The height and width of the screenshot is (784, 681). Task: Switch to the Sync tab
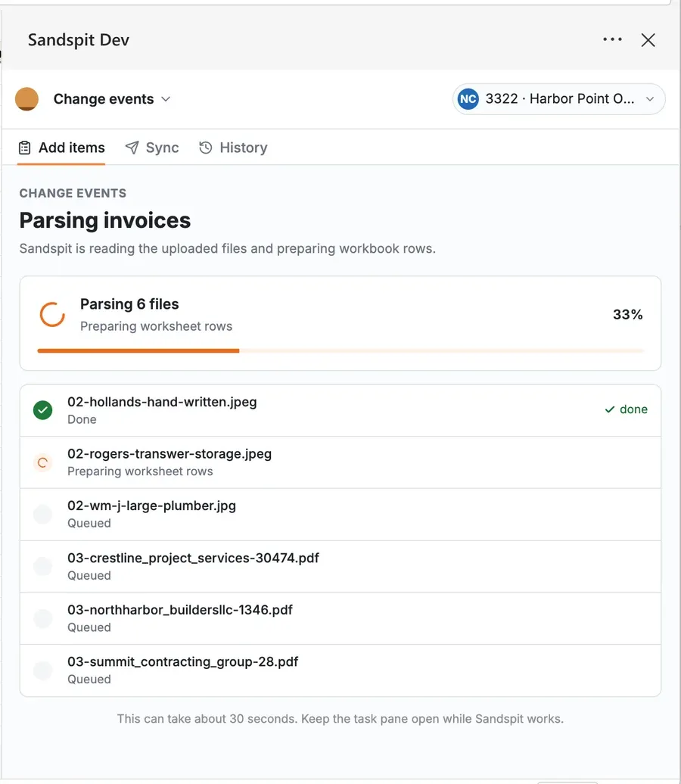(152, 148)
